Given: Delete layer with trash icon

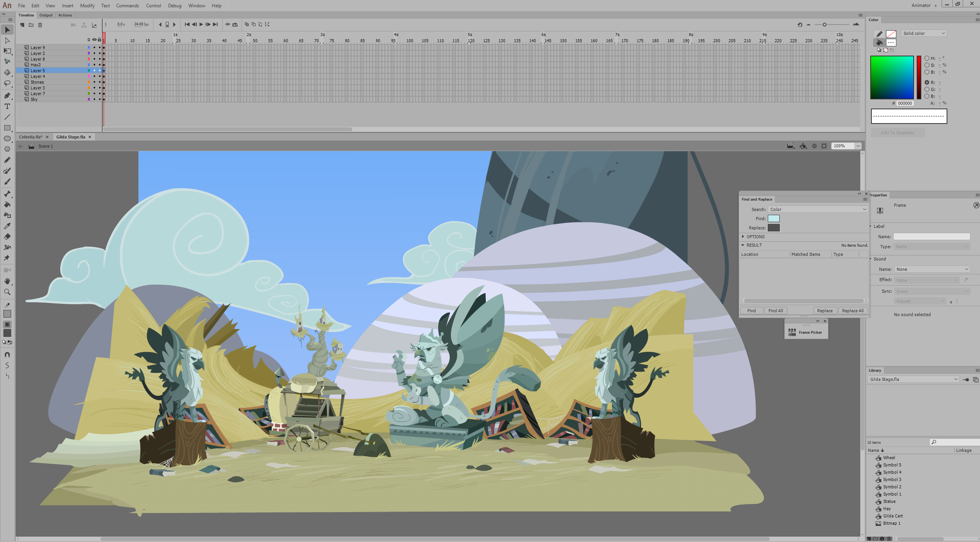Looking at the screenshot, I should click(40, 25).
